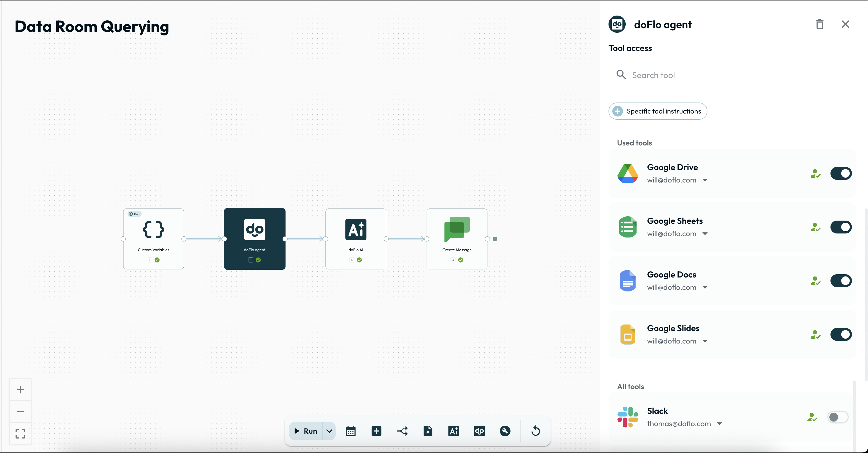868x453 pixels.
Task: Select the Custom Variables node
Action: point(153,239)
